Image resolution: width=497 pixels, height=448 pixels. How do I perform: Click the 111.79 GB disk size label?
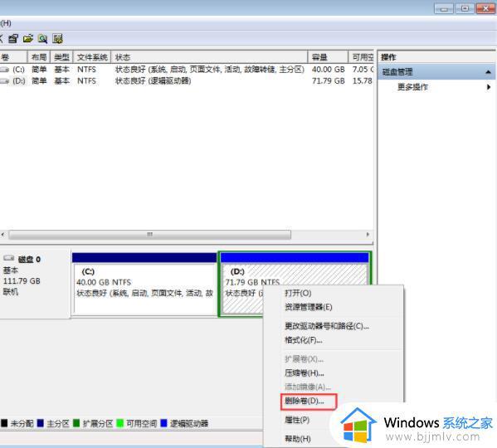point(22,281)
